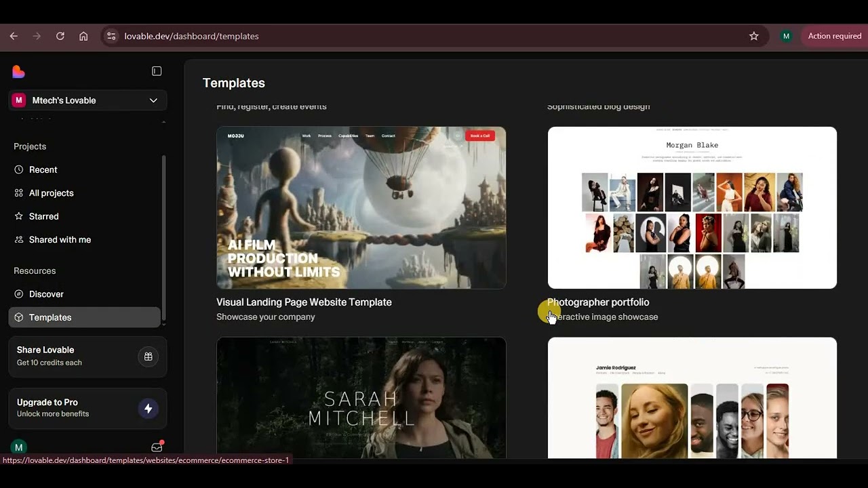The width and height of the screenshot is (868, 488).
Task: Open the Discover page
Action: tap(85, 294)
